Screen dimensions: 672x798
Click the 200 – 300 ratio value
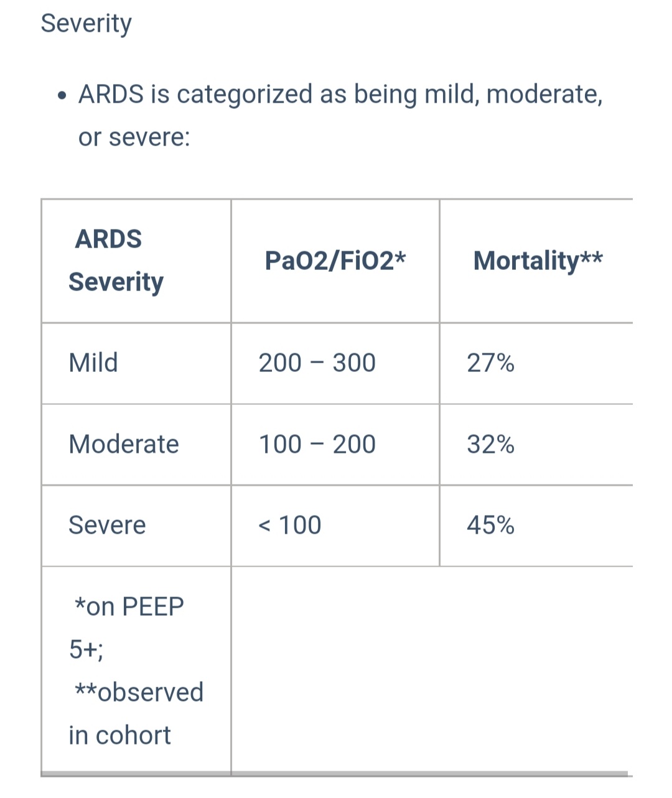(x=317, y=363)
